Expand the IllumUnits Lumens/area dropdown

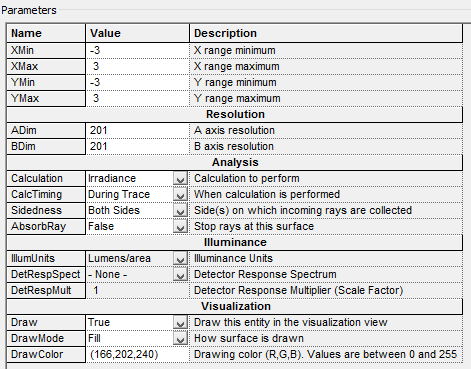[180, 258]
